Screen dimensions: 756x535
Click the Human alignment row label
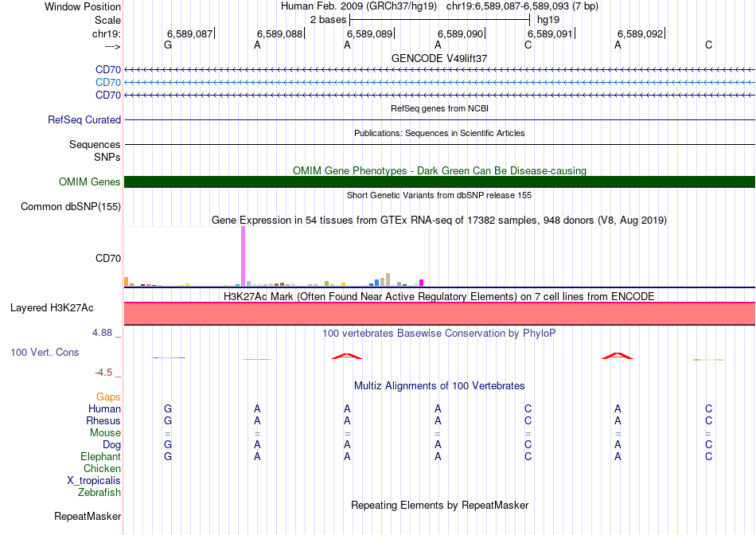[104, 408]
